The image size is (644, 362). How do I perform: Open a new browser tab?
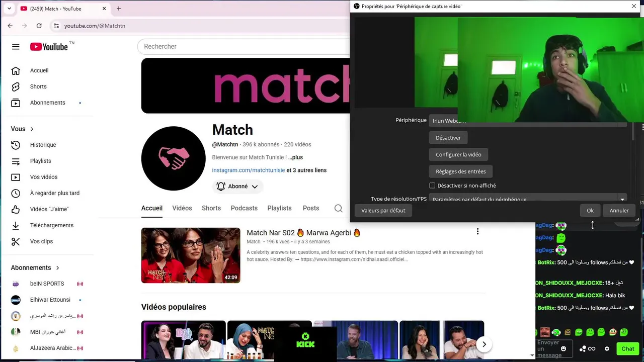119,9
